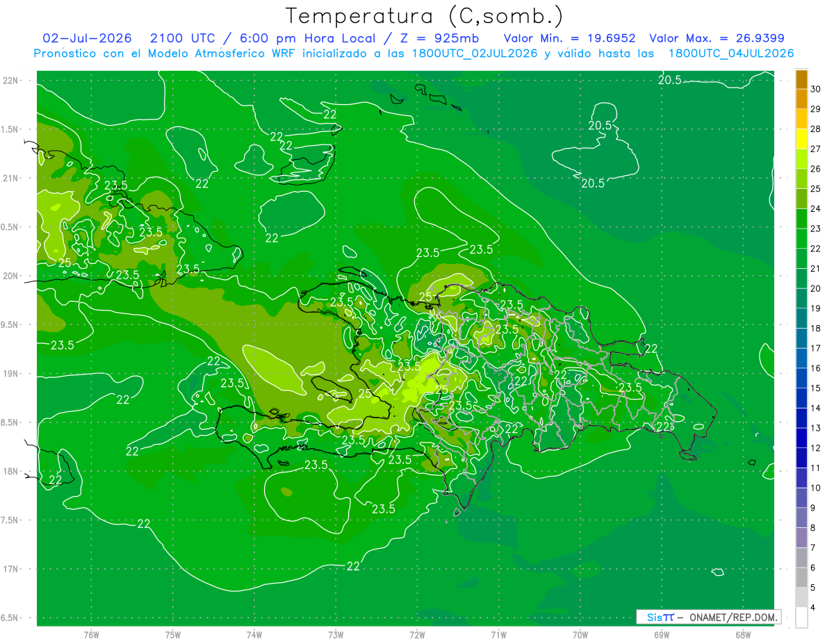Screen dimensions: 834x644
Task: Click the '73W' longitude axis label
Action: (x=336, y=635)
